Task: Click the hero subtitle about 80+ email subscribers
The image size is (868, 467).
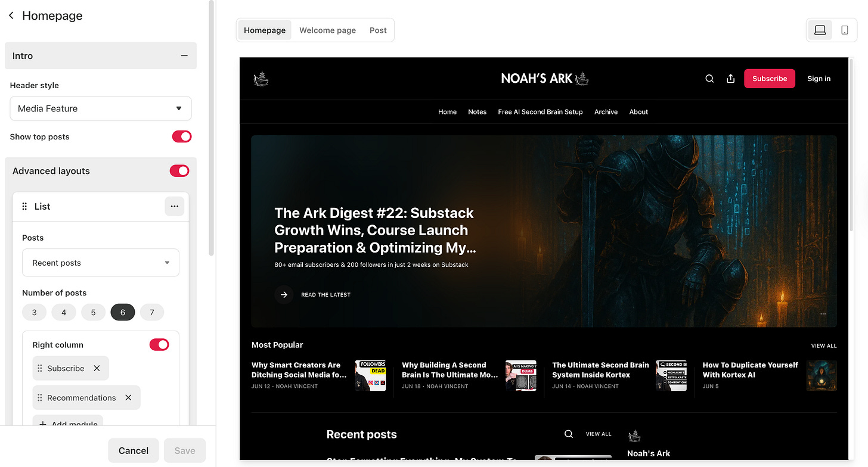Action: (371, 264)
